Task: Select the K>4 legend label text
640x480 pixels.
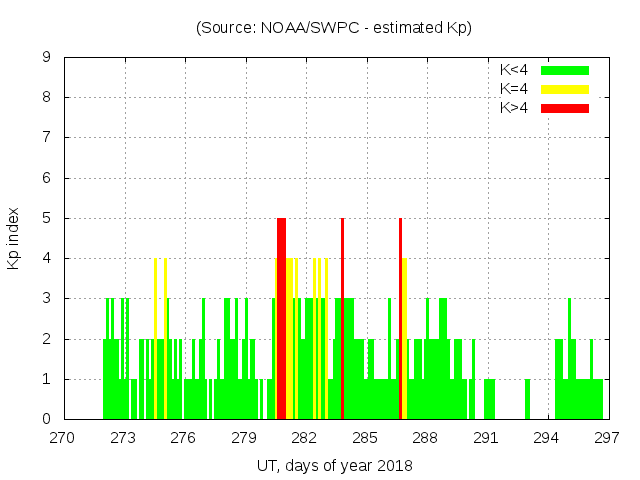Action: click(x=516, y=108)
